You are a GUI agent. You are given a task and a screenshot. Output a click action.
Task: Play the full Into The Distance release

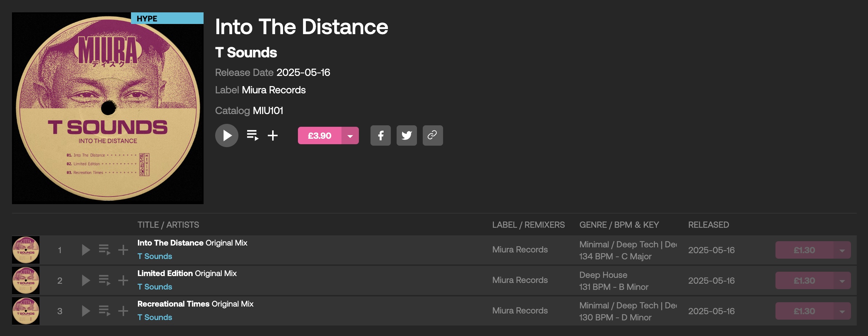pyautogui.click(x=227, y=135)
